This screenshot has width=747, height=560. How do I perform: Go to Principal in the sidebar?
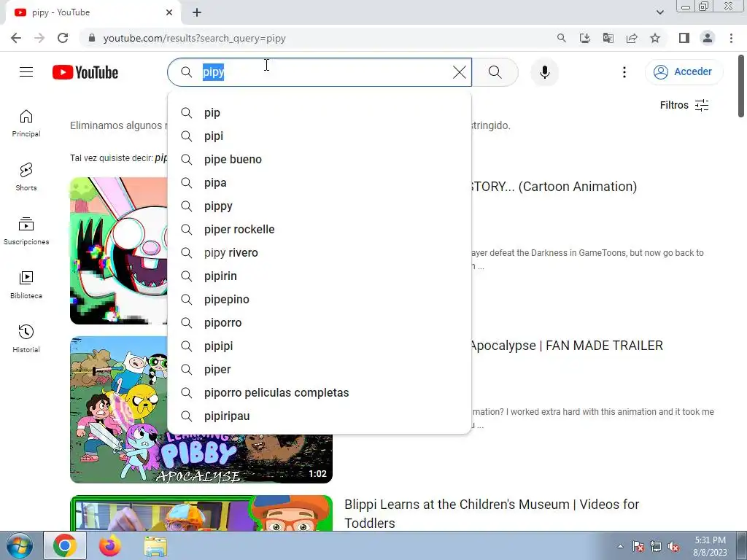point(26,123)
